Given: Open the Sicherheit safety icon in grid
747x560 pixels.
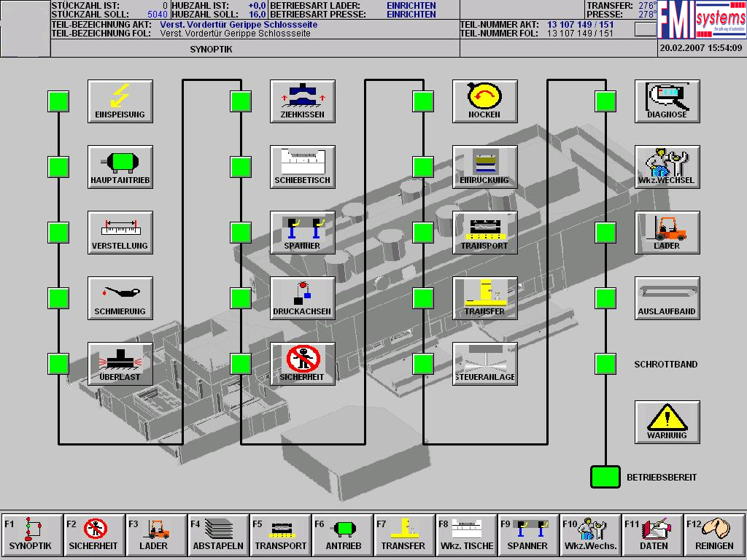Looking at the screenshot, I should click(303, 364).
